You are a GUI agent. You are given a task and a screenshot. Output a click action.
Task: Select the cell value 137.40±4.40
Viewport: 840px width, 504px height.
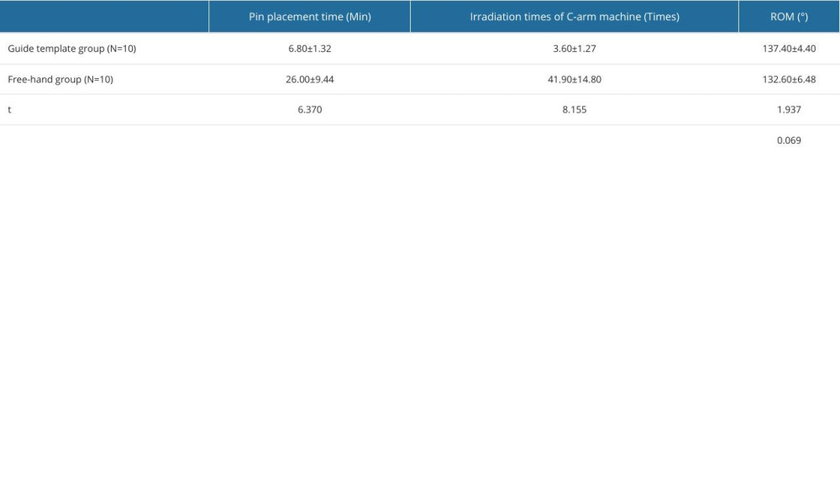pyautogui.click(x=789, y=49)
